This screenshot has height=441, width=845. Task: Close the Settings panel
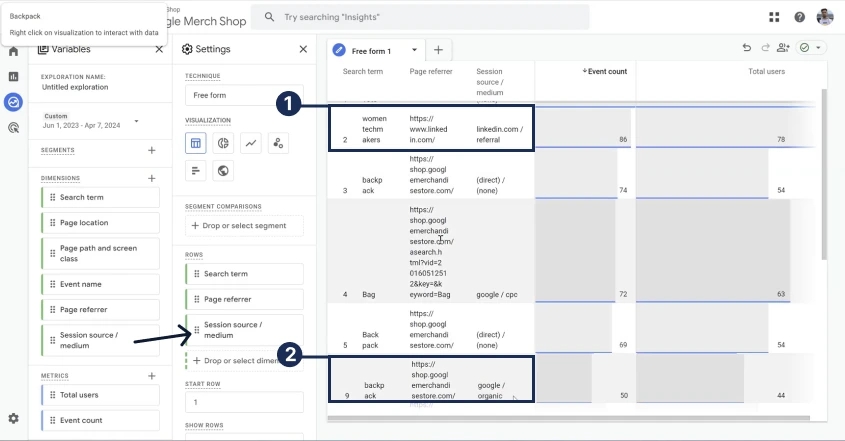(303, 49)
